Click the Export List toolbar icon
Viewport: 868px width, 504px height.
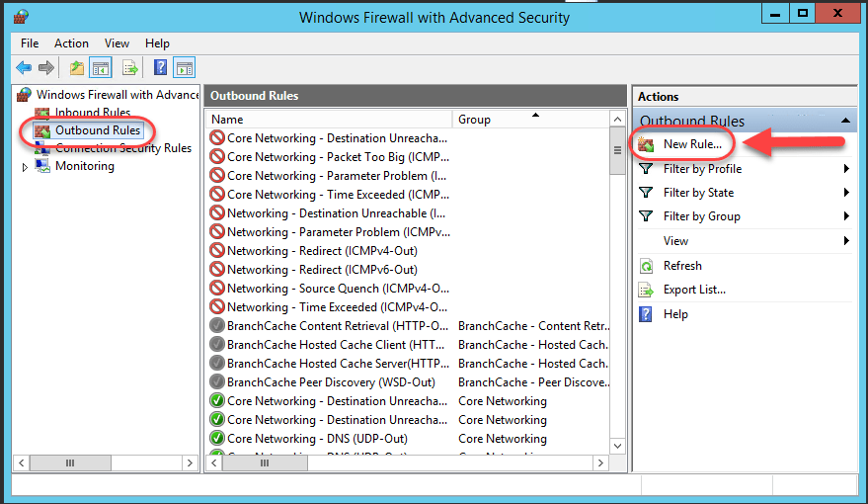pyautogui.click(x=130, y=68)
